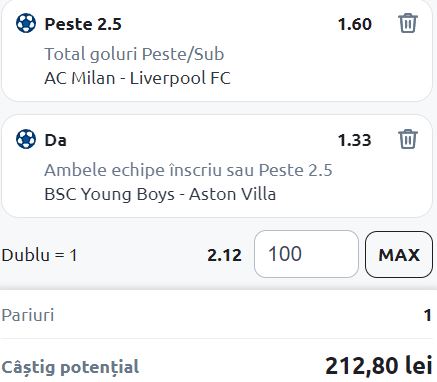This screenshot has height=382, width=437.
Task: Click the Da selection title
Action: [x=55, y=140]
